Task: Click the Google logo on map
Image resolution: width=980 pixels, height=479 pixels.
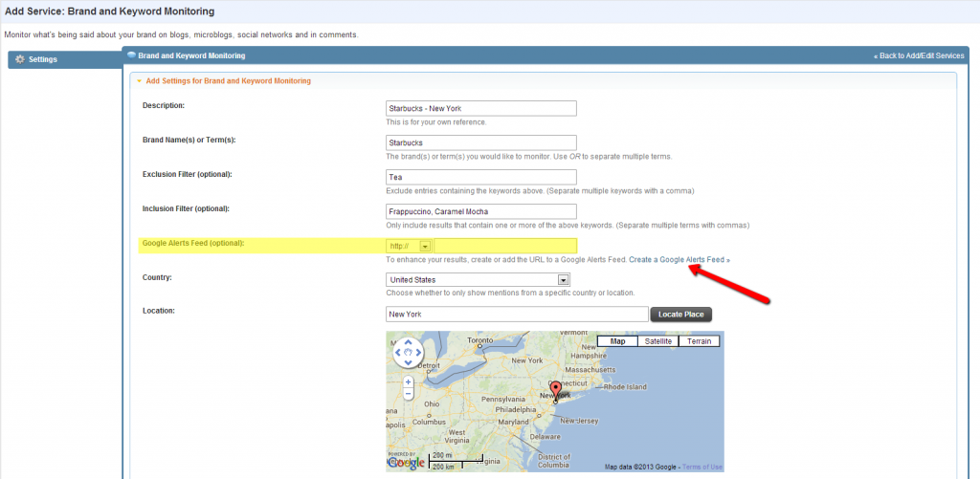Action: [407, 463]
